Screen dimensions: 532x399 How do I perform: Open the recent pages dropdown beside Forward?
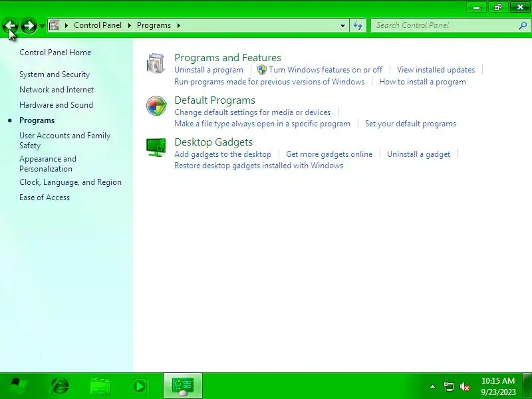(42, 26)
